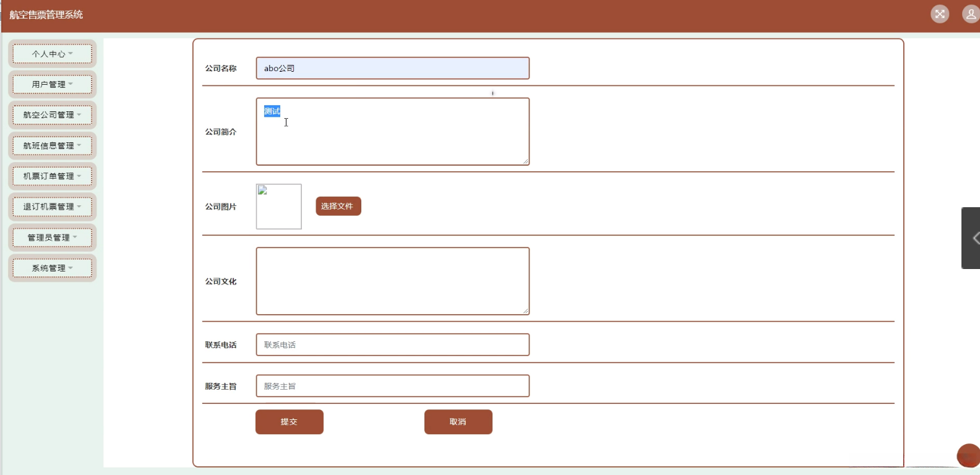Image resolution: width=980 pixels, height=475 pixels.
Task: Expand the 用户管理 menu
Action: 53,84
